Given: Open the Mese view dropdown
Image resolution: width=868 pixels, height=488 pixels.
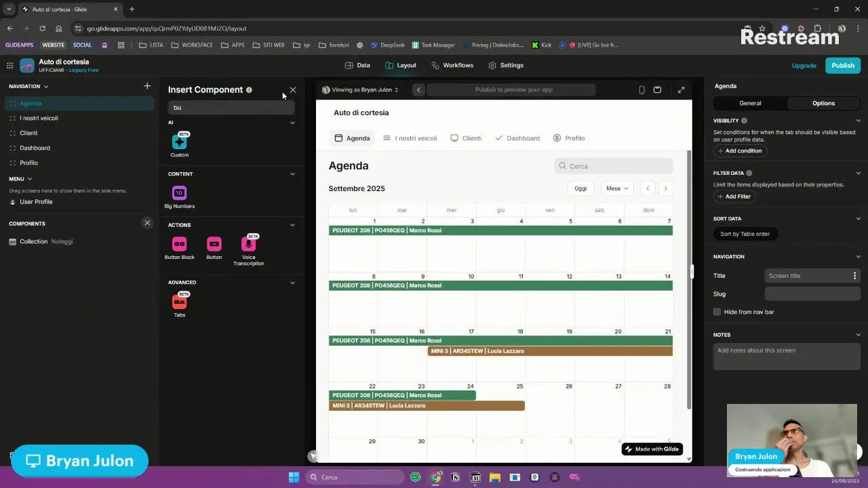Looking at the screenshot, I should 617,188.
